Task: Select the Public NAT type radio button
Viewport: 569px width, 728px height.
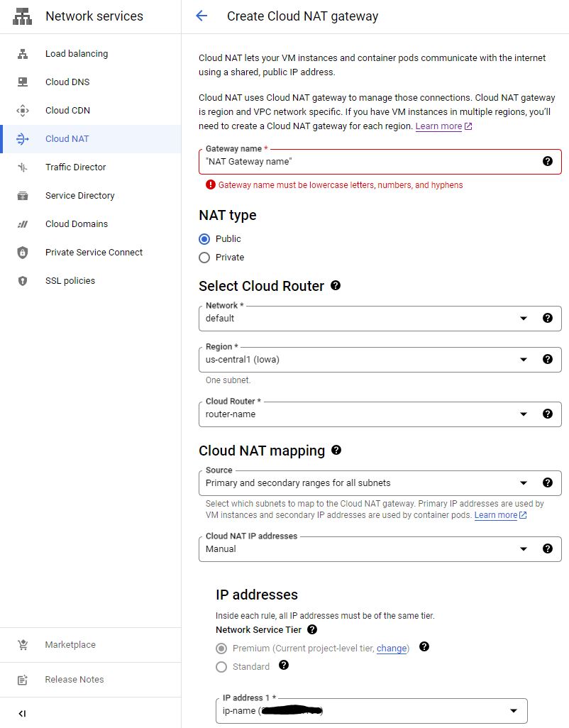Action: tap(204, 239)
